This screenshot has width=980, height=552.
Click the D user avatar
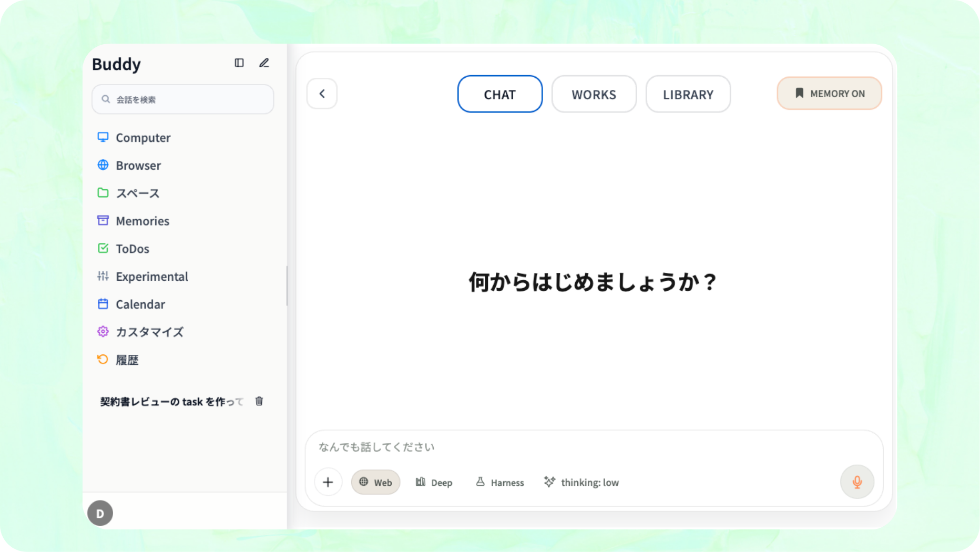[x=100, y=513]
